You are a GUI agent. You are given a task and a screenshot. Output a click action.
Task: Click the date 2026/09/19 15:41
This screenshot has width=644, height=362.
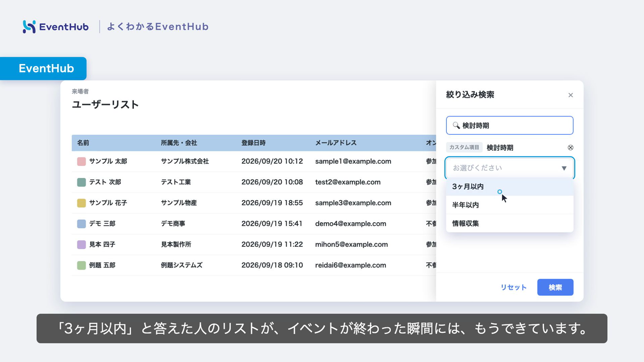tap(272, 224)
